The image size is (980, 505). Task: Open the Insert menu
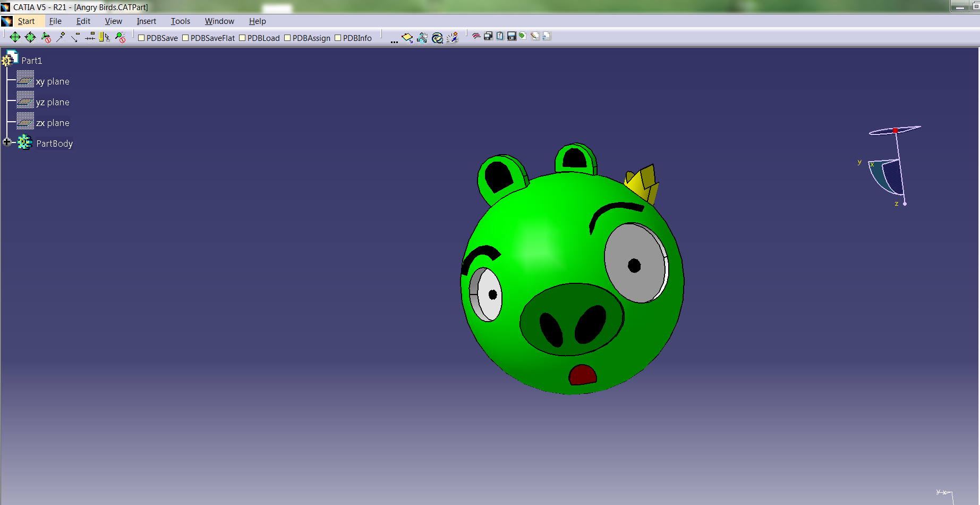coord(147,21)
